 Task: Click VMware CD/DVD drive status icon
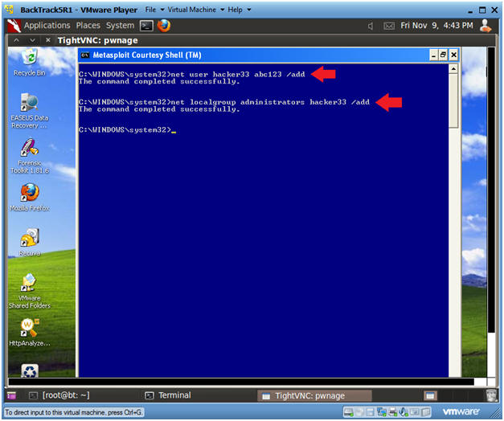point(359,412)
